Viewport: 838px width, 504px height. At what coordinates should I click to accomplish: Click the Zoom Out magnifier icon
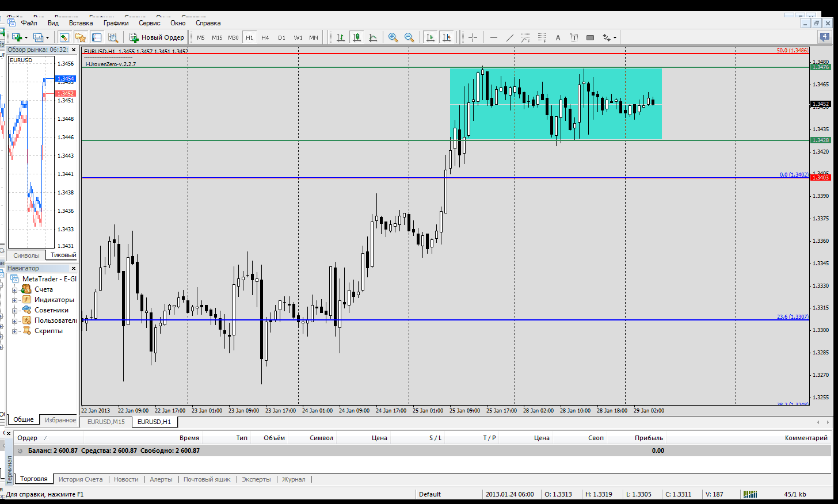[x=409, y=37]
